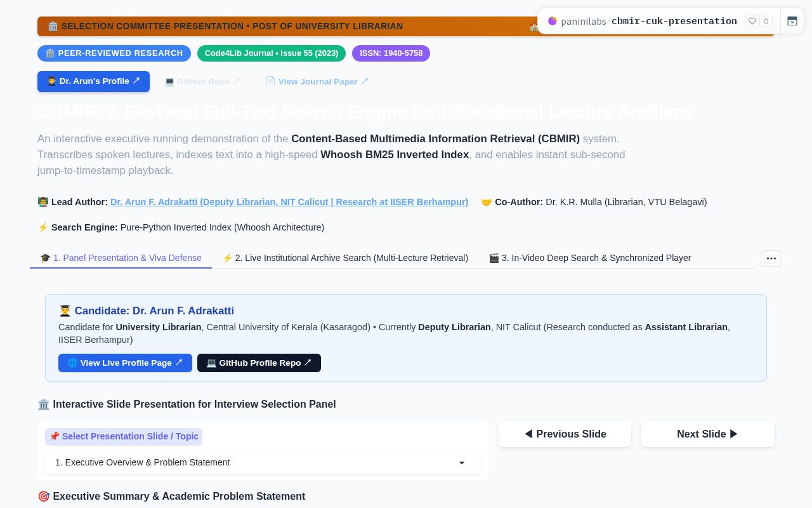Click the like heart icon
Image resolution: width=812 pixels, height=508 pixels.
tap(752, 21)
